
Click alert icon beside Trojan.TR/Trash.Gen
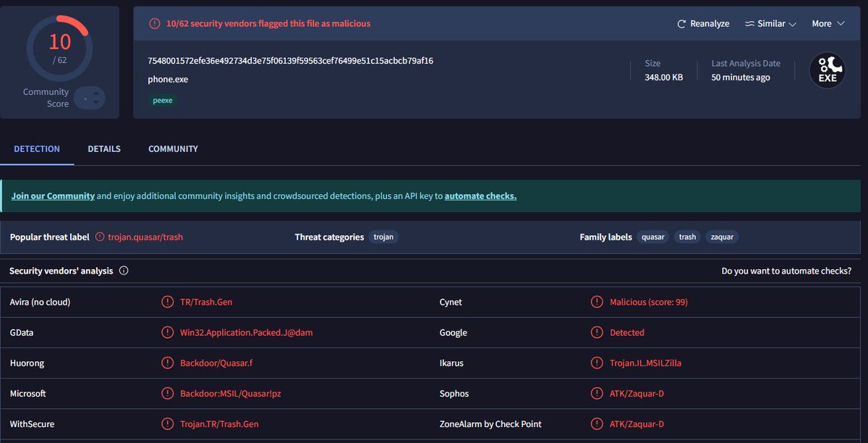pos(167,423)
